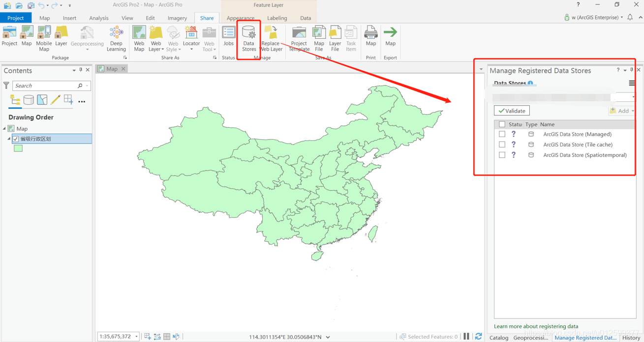Click the help question mark in title bar
644x342 pixels.
click(x=578, y=5)
